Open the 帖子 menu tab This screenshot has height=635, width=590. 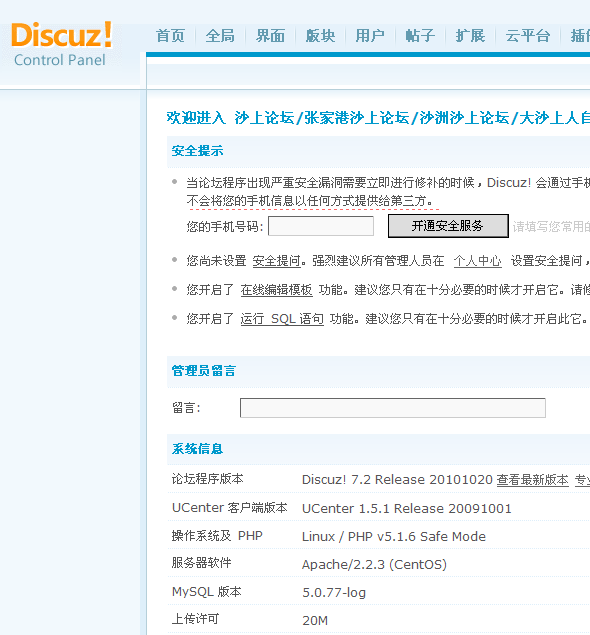(x=420, y=36)
